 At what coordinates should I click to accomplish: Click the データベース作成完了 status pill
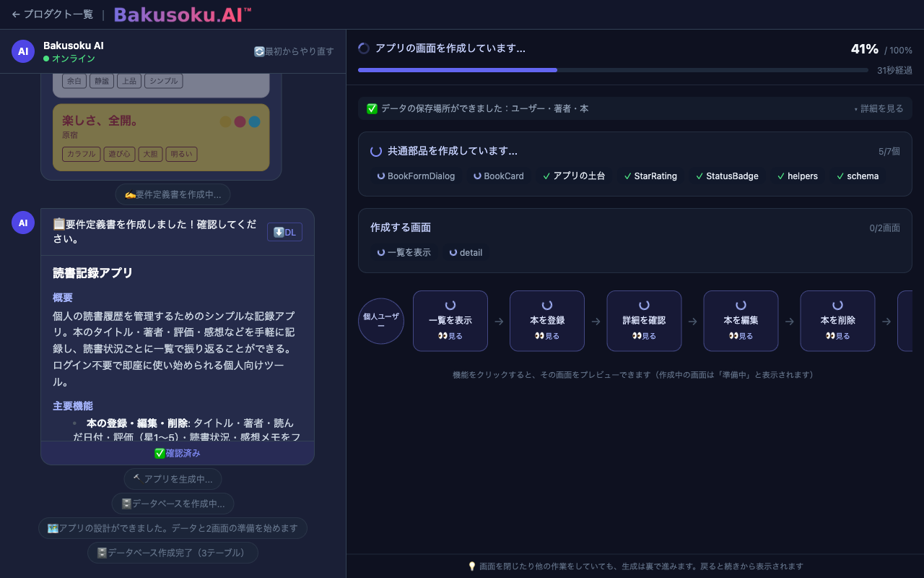[173, 553]
